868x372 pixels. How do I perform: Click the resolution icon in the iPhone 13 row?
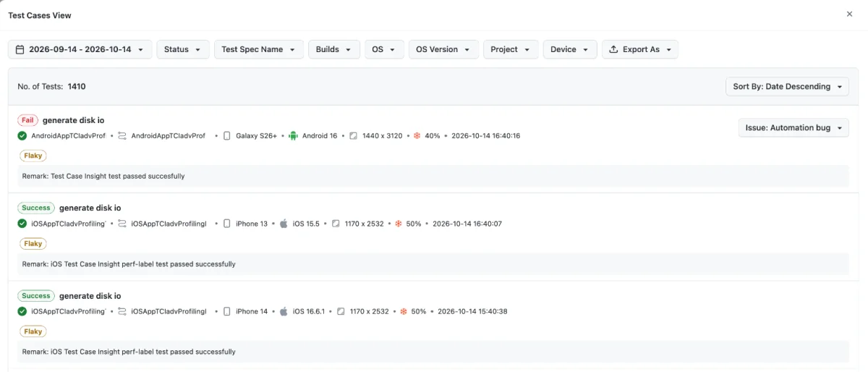tap(336, 224)
